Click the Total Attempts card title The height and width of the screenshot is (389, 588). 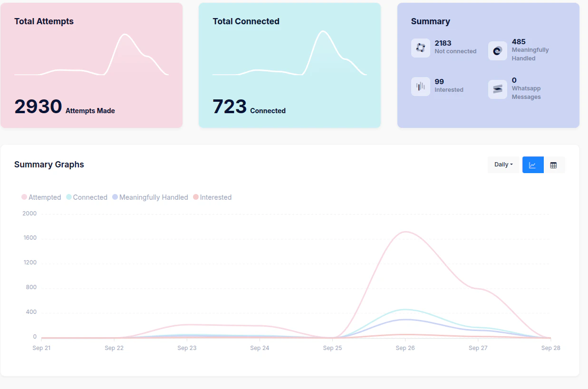point(44,21)
